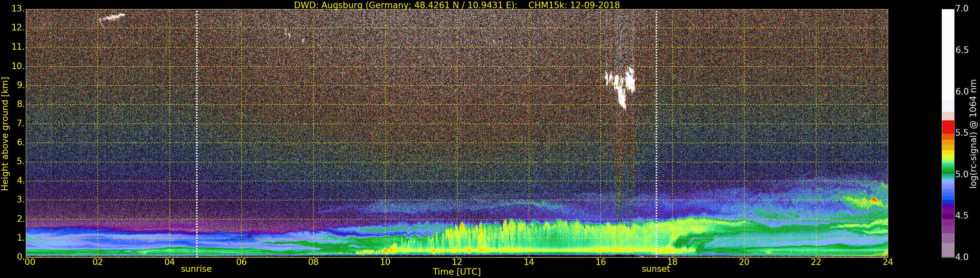Select time-axis tick '08'

[313, 262]
